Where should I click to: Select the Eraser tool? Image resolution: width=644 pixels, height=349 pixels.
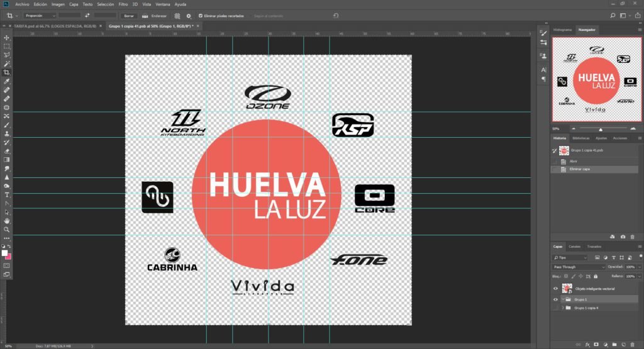(6, 151)
